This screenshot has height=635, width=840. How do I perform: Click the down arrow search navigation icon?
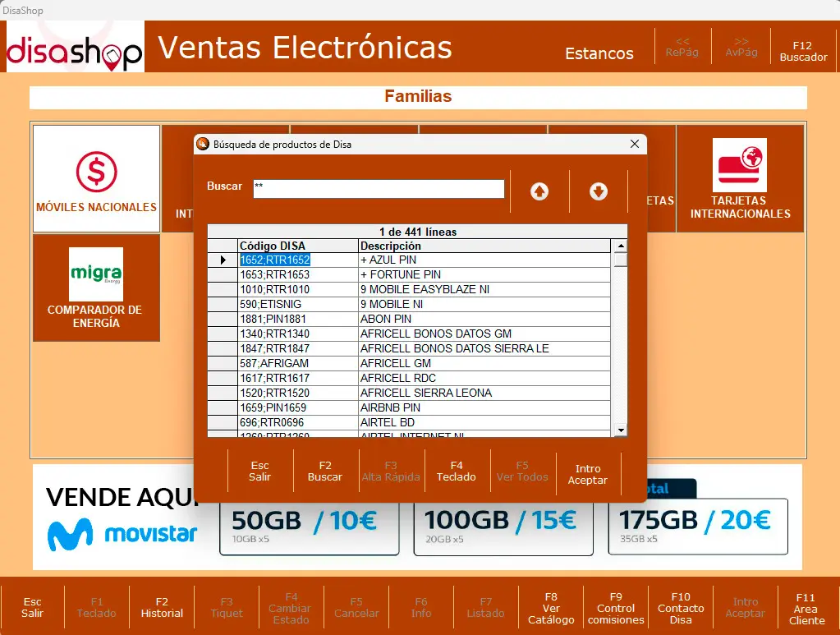pos(599,191)
